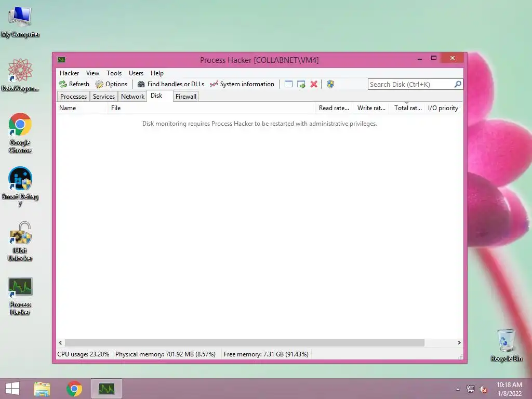The width and height of the screenshot is (532, 399).
Task: Open File Explorer from the taskbar
Action: pos(42,389)
